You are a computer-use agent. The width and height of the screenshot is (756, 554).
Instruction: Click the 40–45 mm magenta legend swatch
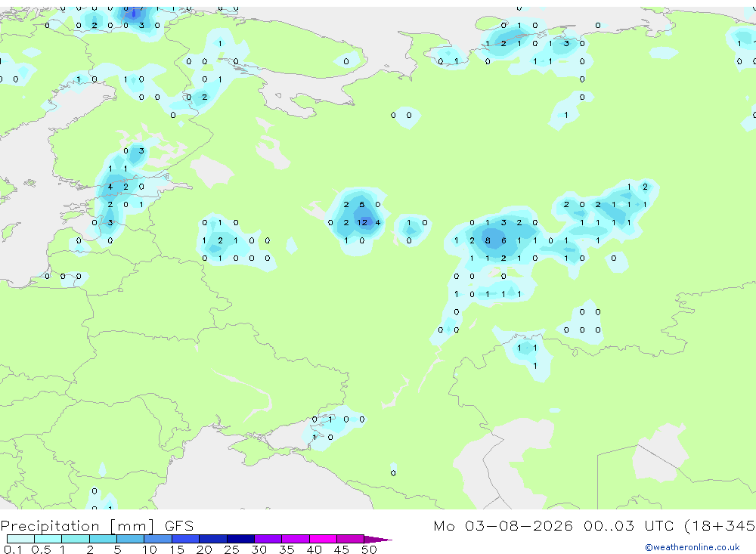click(x=323, y=539)
